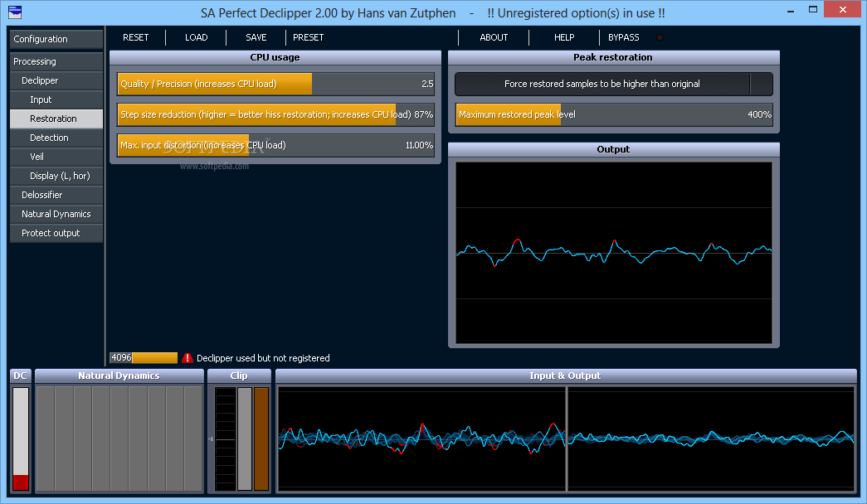
Task: Open the Configuration section
Action: coord(56,39)
